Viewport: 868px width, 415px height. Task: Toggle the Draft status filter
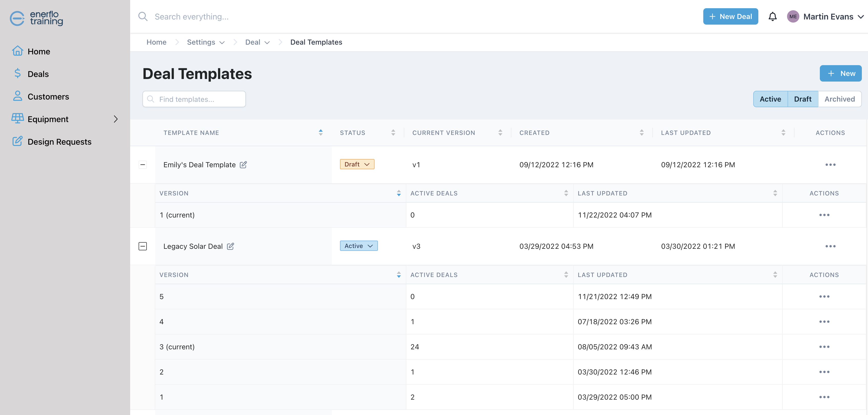(x=803, y=99)
